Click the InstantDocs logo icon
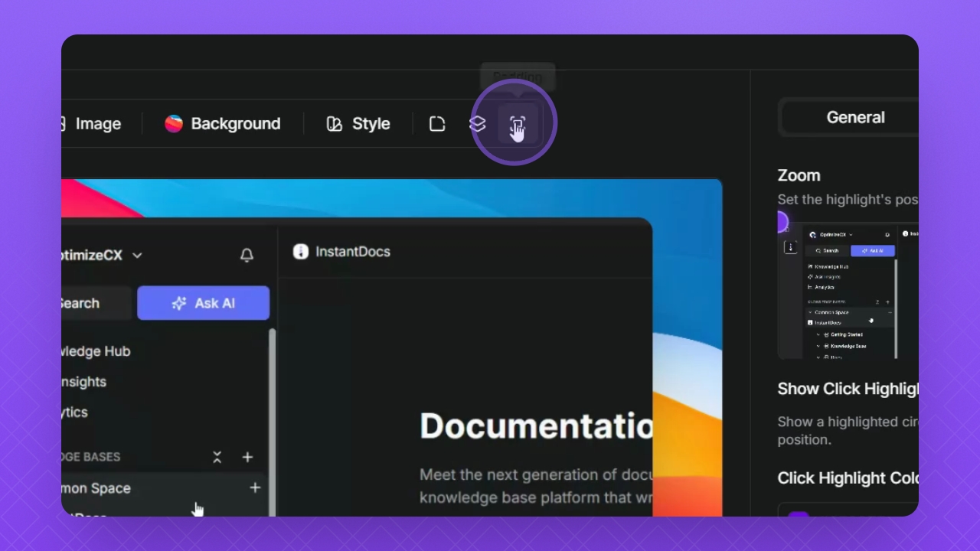The image size is (980, 551). pos(301,251)
